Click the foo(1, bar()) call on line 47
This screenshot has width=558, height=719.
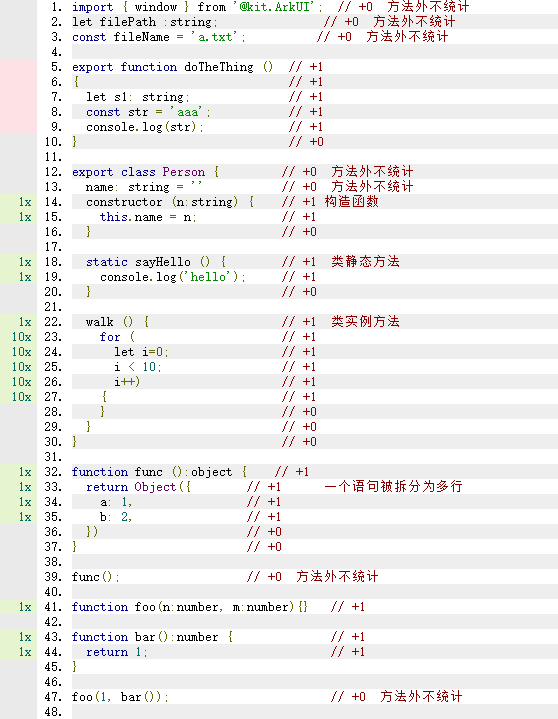120,697
